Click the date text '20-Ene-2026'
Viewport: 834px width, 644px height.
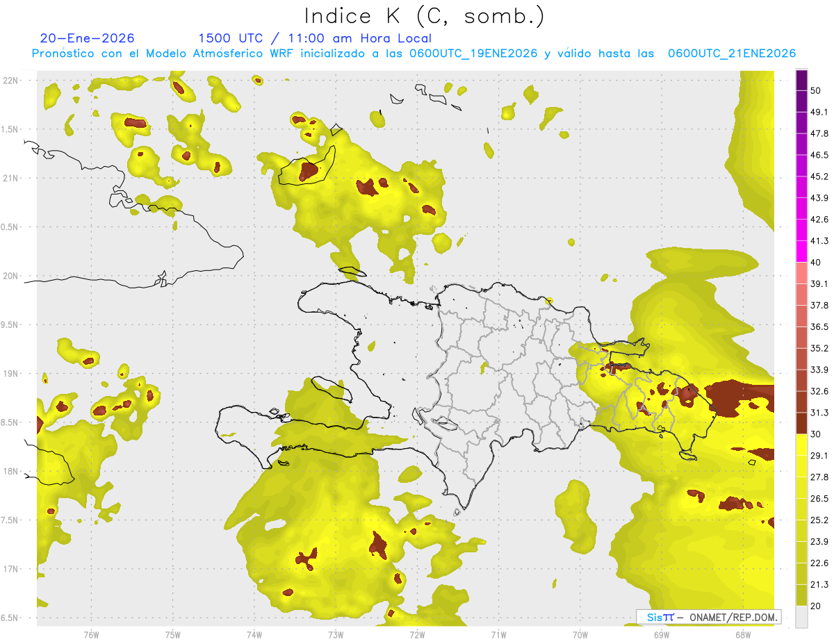(87, 38)
